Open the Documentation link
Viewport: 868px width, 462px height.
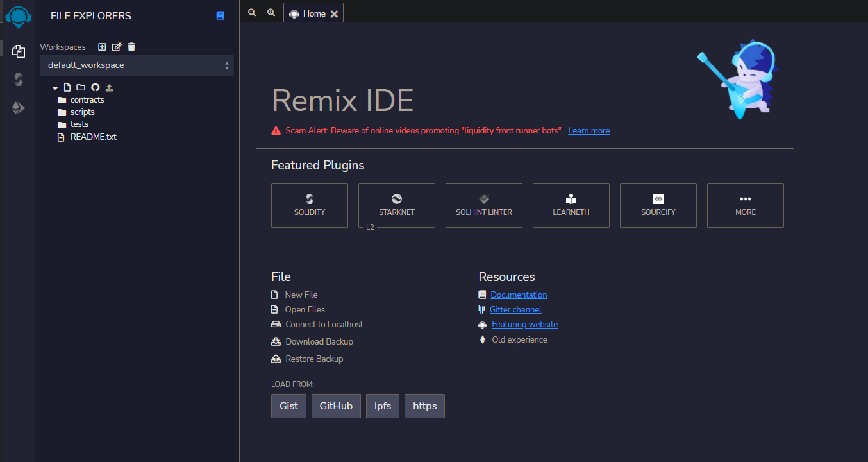pyautogui.click(x=519, y=295)
